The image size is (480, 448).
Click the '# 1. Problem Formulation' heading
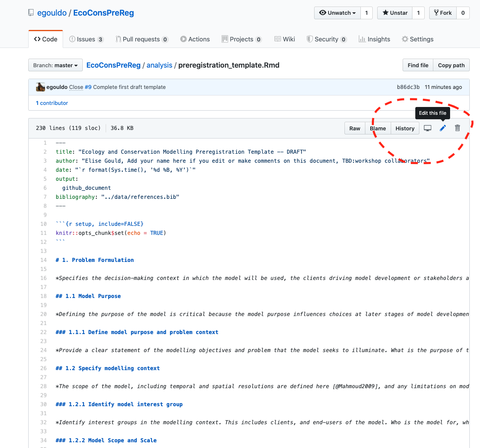[x=95, y=260]
